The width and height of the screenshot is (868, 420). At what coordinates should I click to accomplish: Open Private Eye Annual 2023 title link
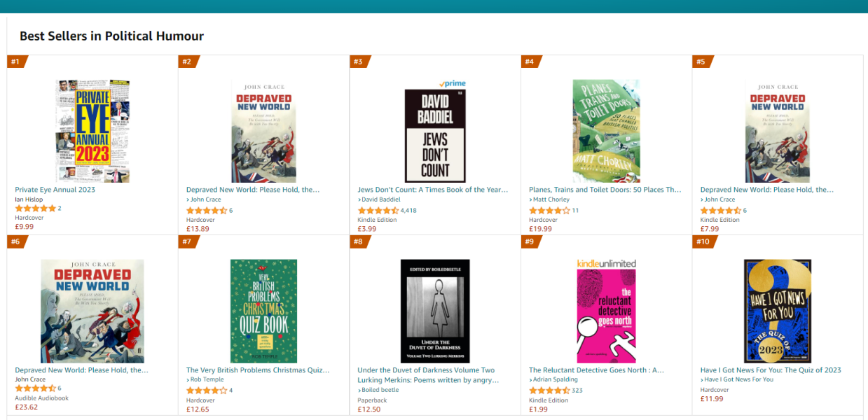click(55, 190)
